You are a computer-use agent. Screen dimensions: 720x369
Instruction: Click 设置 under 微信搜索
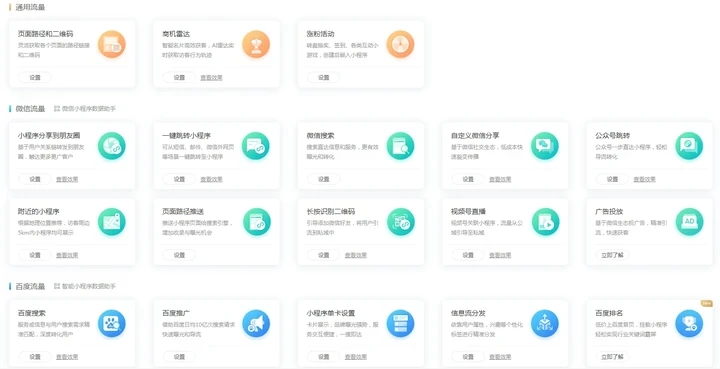[324, 179]
